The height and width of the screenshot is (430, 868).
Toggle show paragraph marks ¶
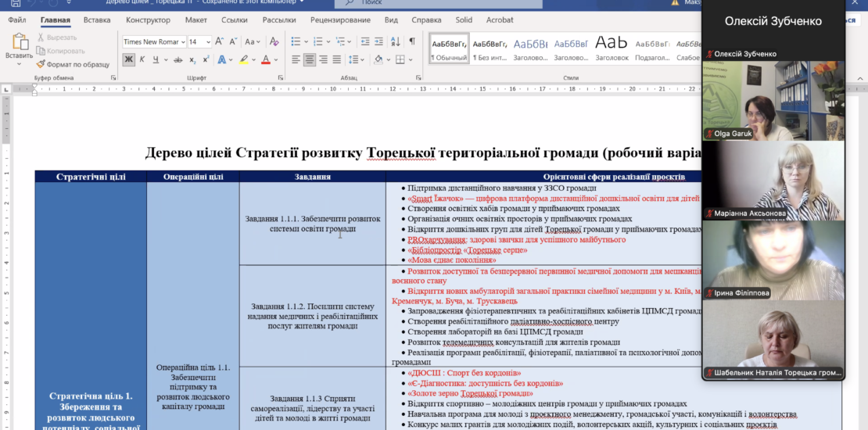tap(412, 41)
